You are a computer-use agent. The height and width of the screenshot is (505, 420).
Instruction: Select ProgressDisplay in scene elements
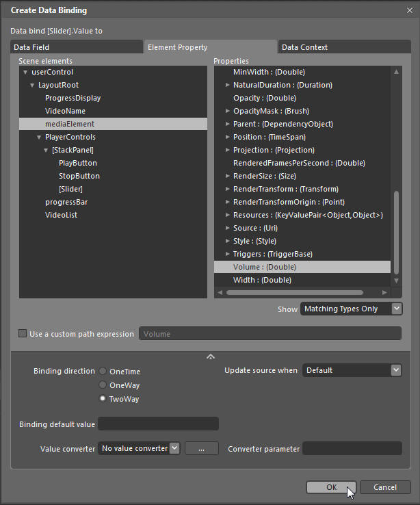73,98
